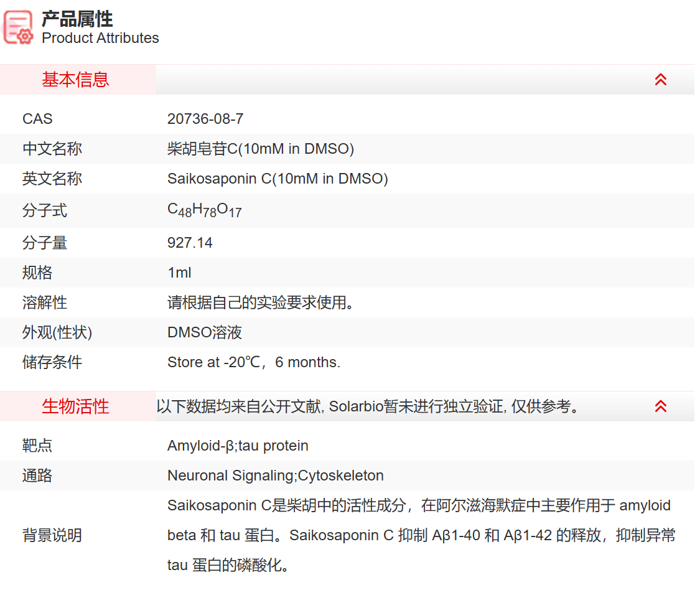Click the 背景说明 description paragraph
The image size is (700, 590).
[417, 535]
